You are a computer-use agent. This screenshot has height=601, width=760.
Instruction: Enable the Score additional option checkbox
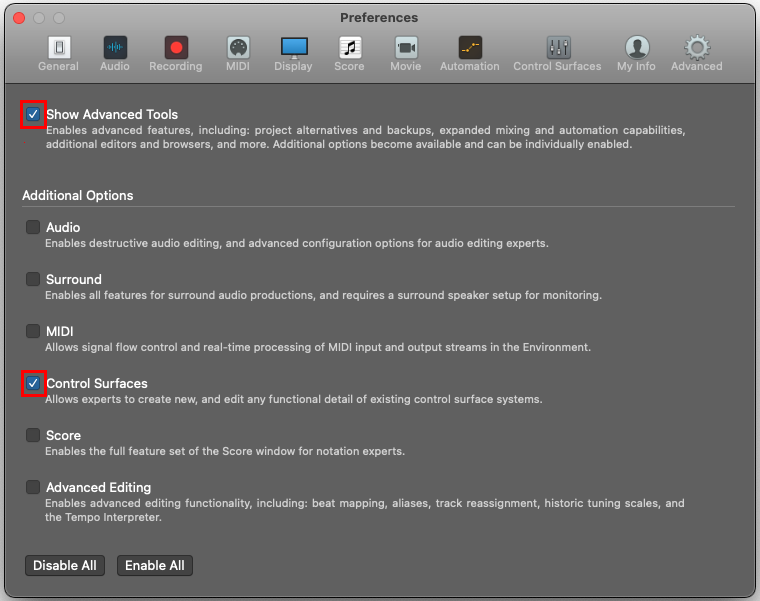[x=33, y=435]
